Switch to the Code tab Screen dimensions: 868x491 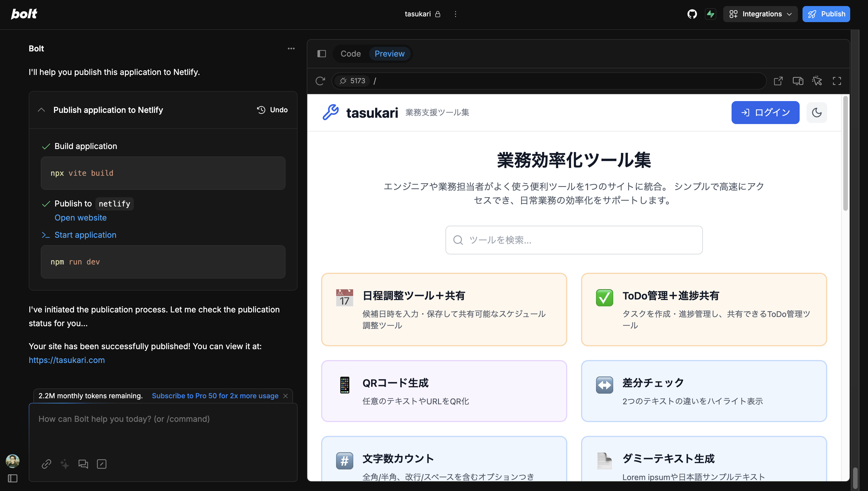[x=350, y=54]
